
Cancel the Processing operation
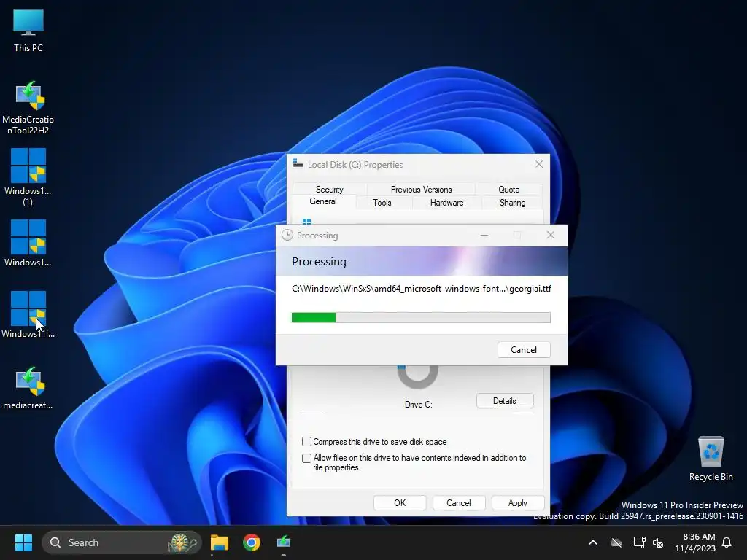click(524, 349)
